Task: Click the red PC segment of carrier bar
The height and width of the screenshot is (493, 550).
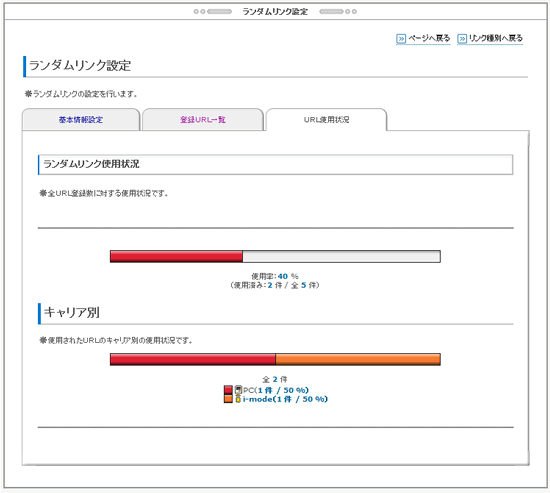Action: (193, 359)
